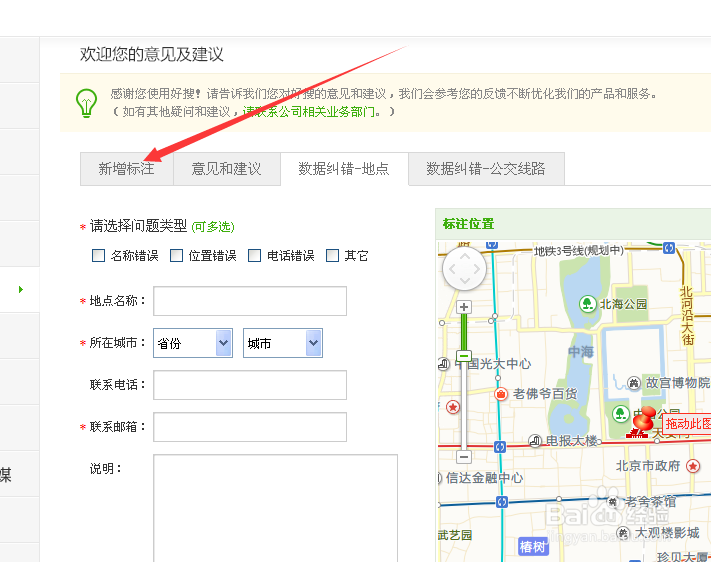This screenshot has height=562, width=711.
Task: Click subway station icon on red line
Action: point(500,447)
